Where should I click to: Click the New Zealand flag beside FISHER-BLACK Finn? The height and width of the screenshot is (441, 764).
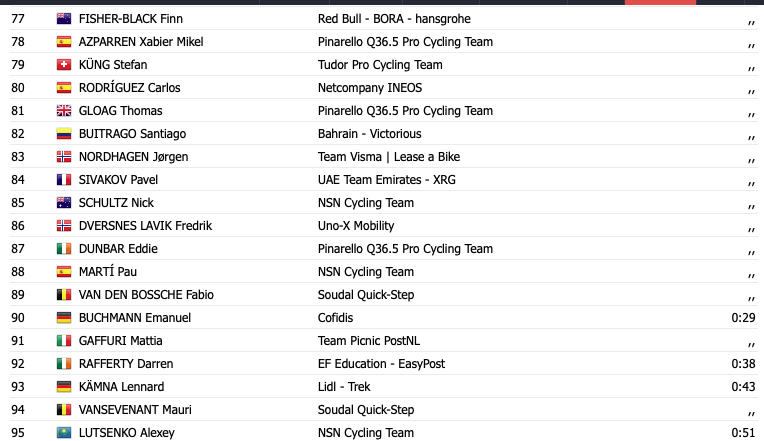(64, 19)
